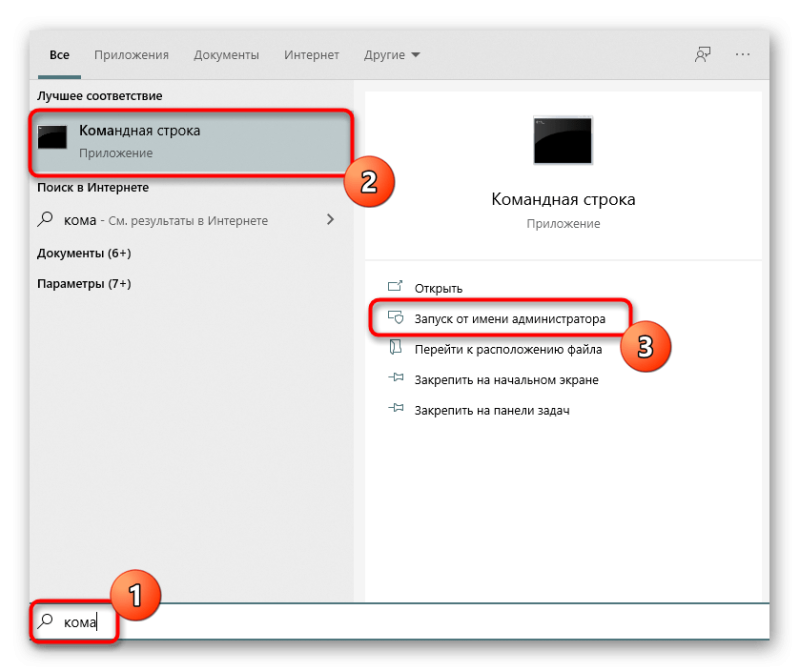800x671 pixels.
Task: Open the Документы tab
Action: pyautogui.click(x=226, y=55)
